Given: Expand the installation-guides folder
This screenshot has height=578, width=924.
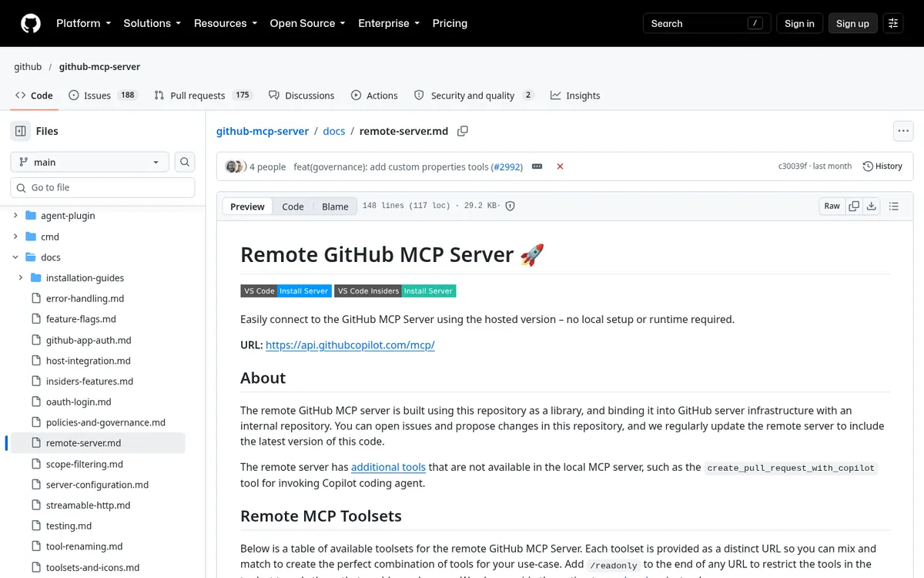Looking at the screenshot, I should point(21,277).
